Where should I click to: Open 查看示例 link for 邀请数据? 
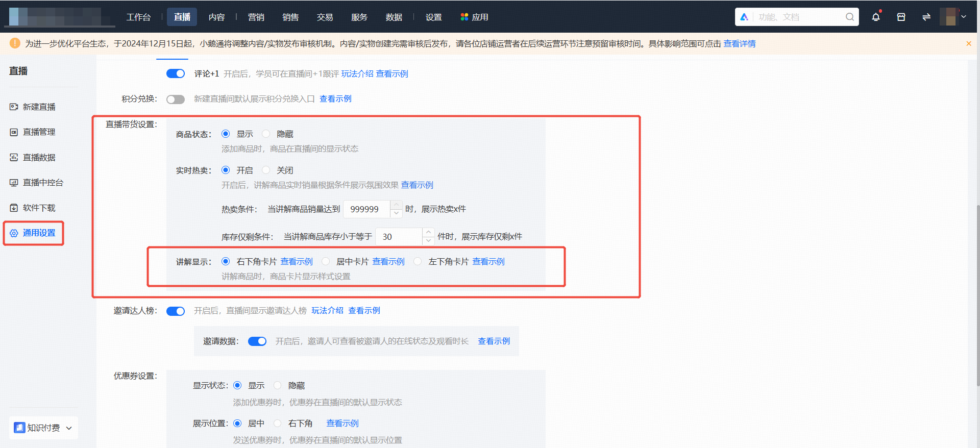(494, 341)
